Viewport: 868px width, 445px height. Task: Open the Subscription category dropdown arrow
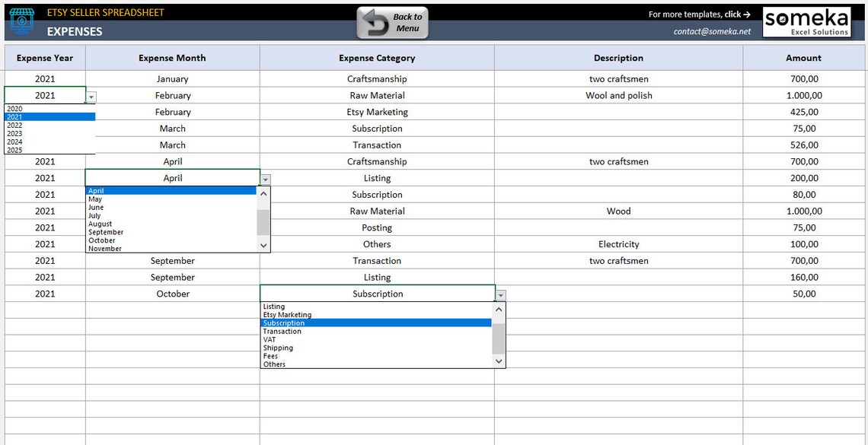(500, 295)
